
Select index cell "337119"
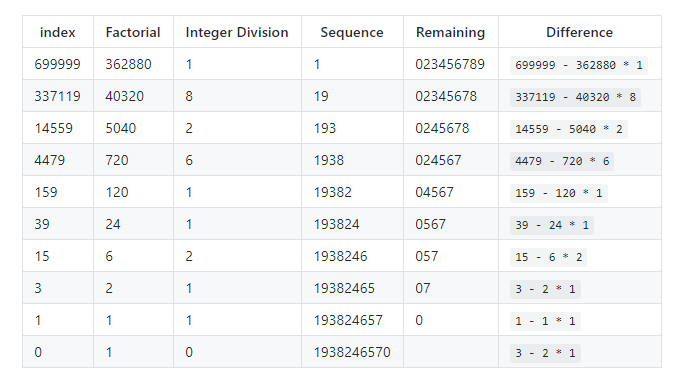click(x=57, y=96)
